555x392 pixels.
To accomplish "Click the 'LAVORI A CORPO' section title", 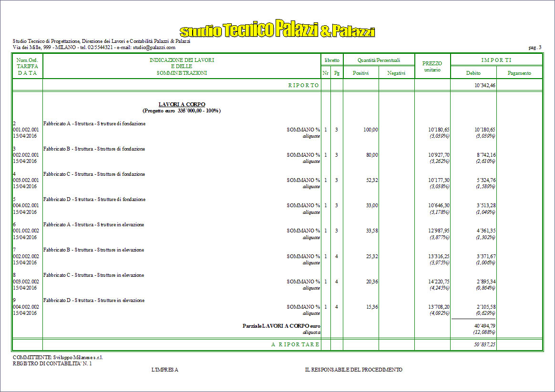I will [x=182, y=104].
